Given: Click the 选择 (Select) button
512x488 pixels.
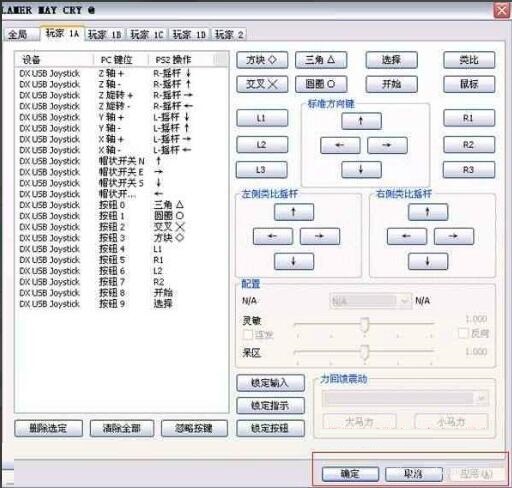Looking at the screenshot, I should tap(391, 60).
